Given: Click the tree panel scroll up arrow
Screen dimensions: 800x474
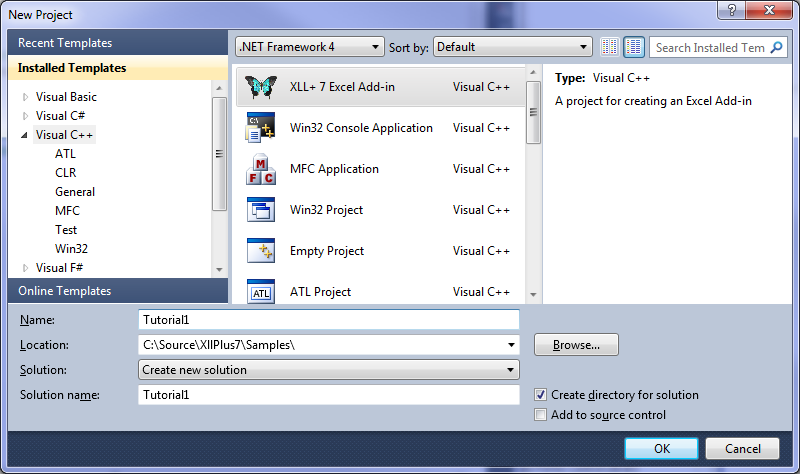Looking at the screenshot, I should click(x=219, y=88).
